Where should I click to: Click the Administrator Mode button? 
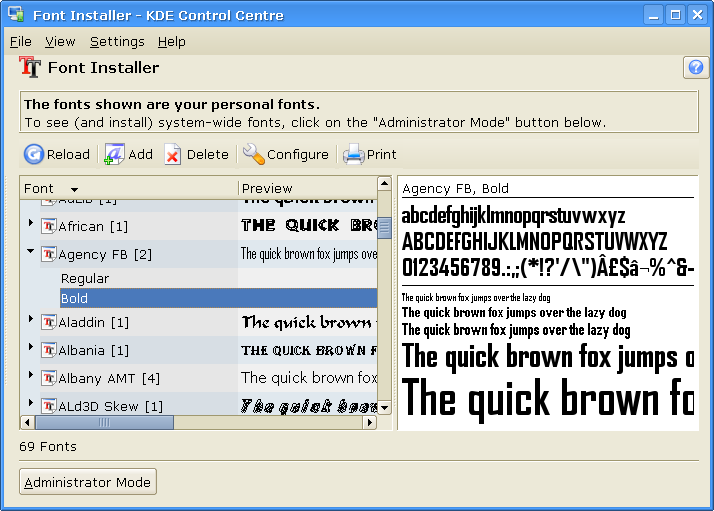pyautogui.click(x=88, y=482)
